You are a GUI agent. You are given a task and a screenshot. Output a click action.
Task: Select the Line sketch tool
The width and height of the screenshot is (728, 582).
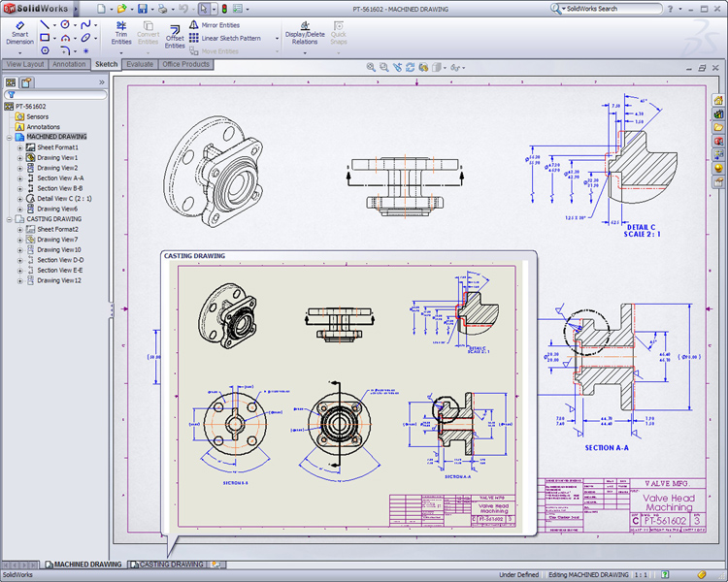click(x=45, y=24)
